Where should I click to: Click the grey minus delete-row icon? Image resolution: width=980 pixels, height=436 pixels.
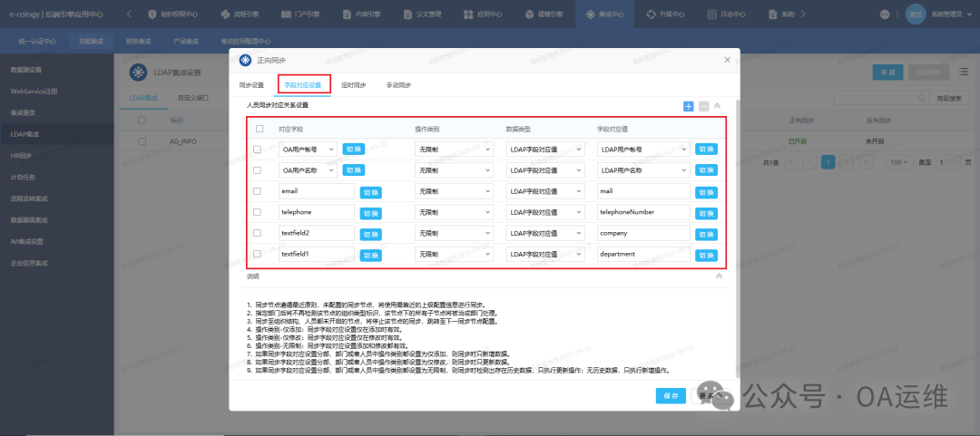click(x=703, y=106)
